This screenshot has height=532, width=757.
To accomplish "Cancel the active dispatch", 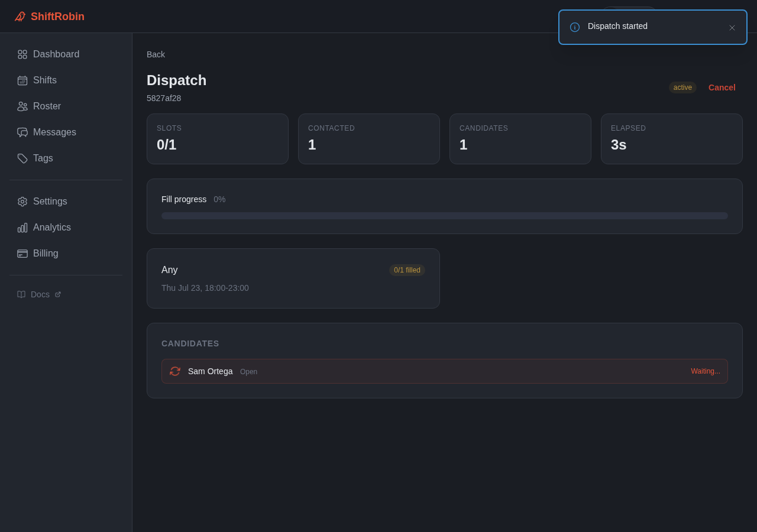I will [x=722, y=87].
